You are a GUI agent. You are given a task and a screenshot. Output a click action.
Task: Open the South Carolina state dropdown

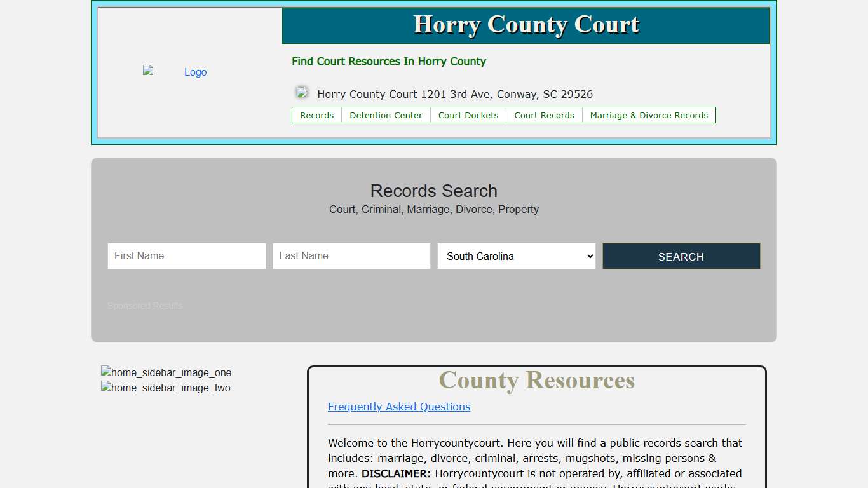pos(516,256)
